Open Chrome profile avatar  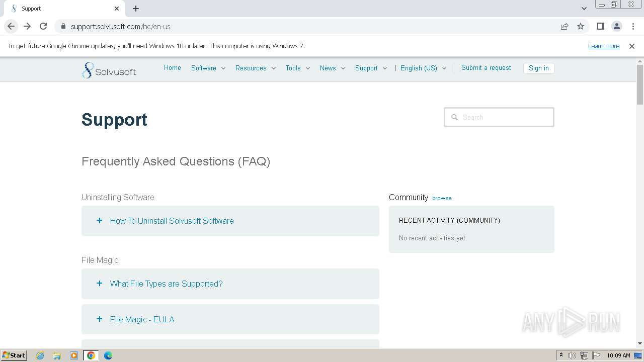(617, 26)
